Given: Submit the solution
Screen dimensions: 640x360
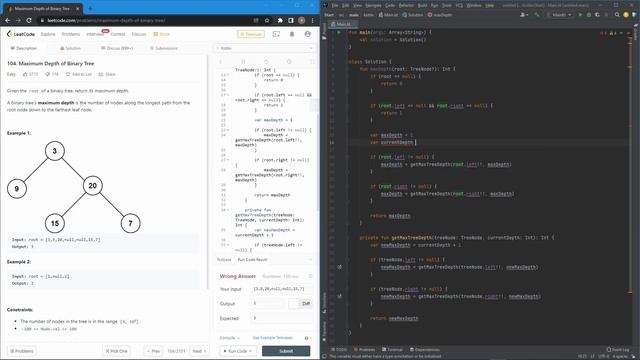Looking at the screenshot, I should click(286, 351).
